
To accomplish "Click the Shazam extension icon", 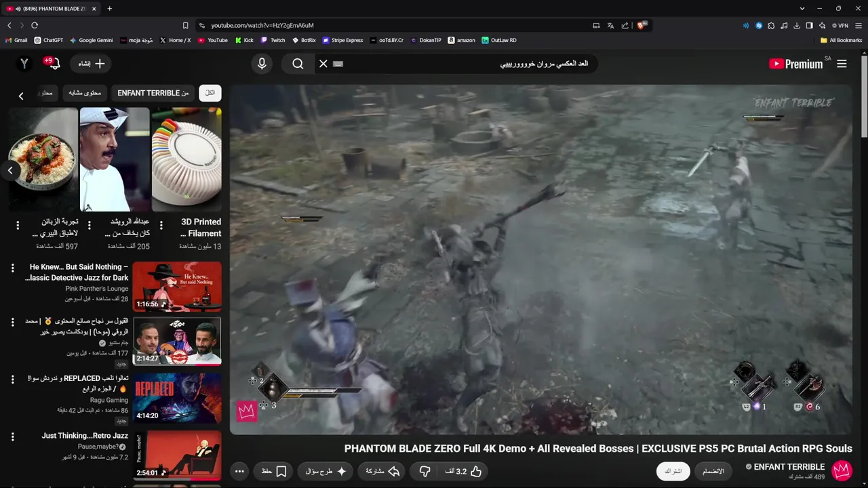I will (x=759, y=26).
